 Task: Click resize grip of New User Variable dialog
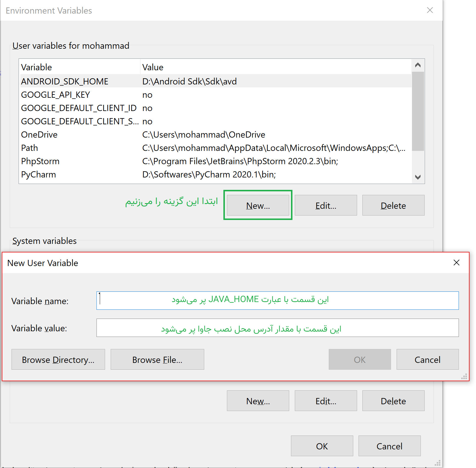click(x=464, y=376)
